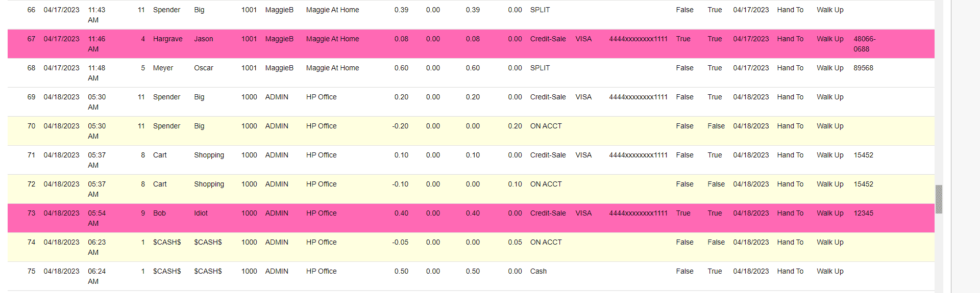980x293 pixels.
Task: Select the VISA card type in row 71
Action: click(x=583, y=155)
